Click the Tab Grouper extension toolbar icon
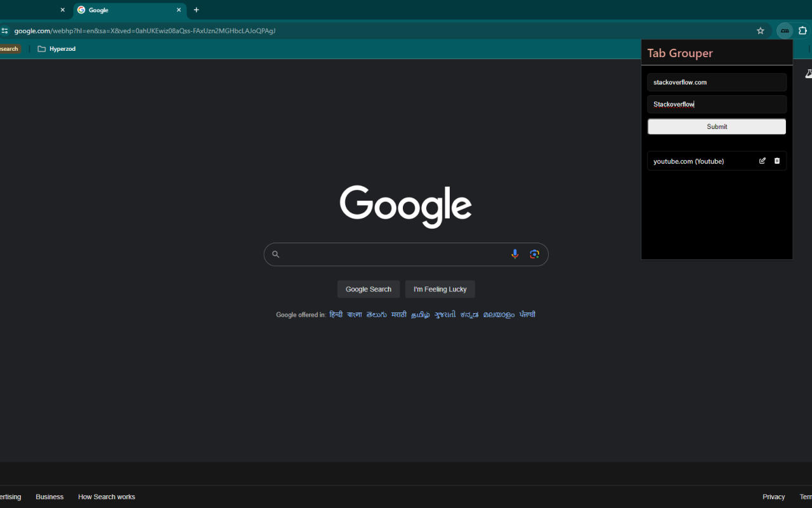 [x=785, y=30]
